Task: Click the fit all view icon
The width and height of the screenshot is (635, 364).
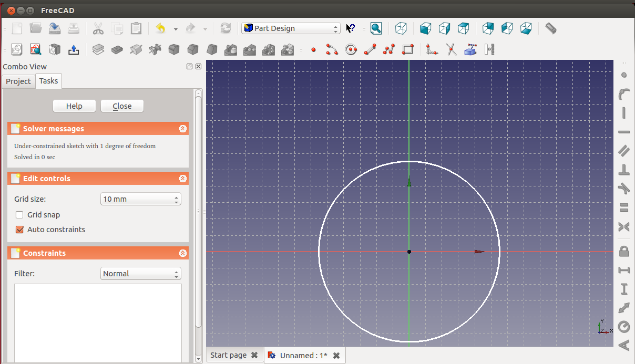Action: (x=376, y=28)
